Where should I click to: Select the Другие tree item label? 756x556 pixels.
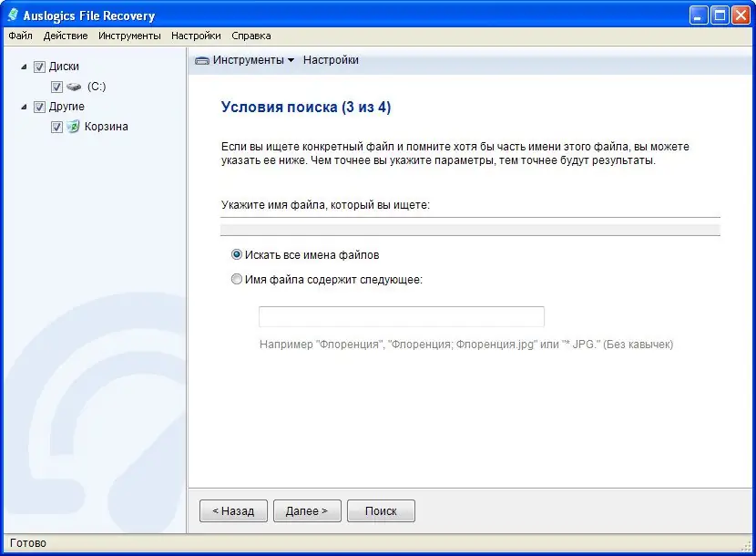tap(66, 106)
